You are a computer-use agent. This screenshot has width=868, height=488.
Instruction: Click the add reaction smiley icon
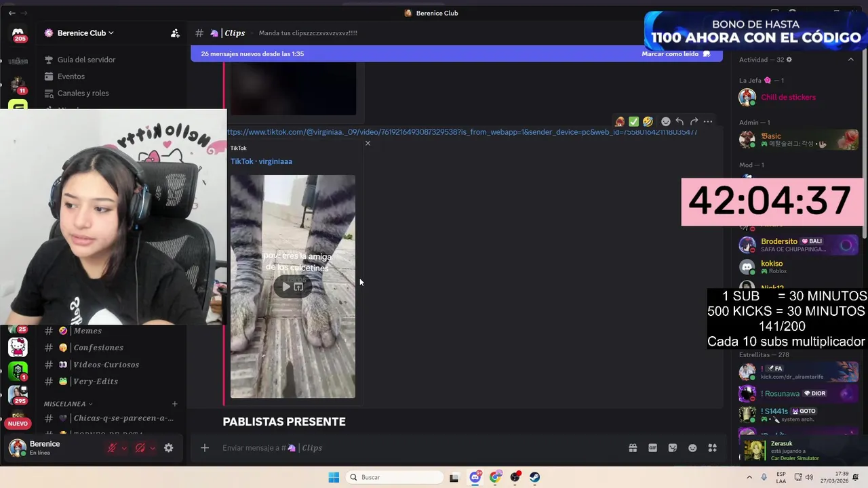666,121
